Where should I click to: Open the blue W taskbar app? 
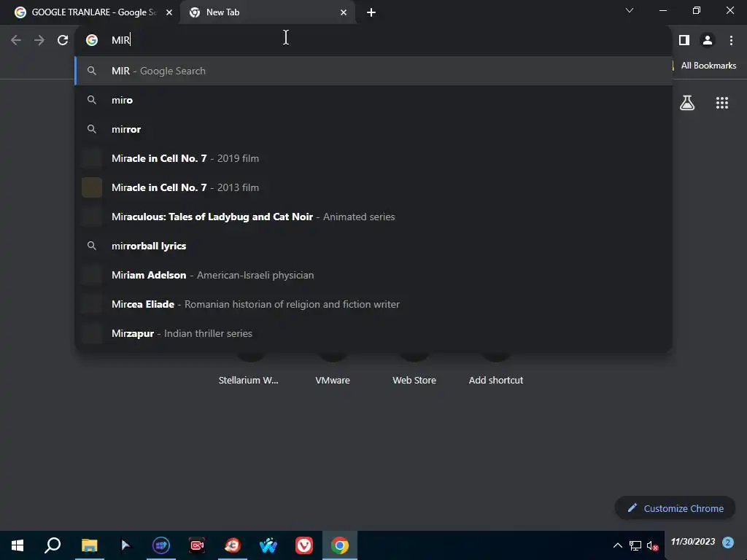(268, 545)
